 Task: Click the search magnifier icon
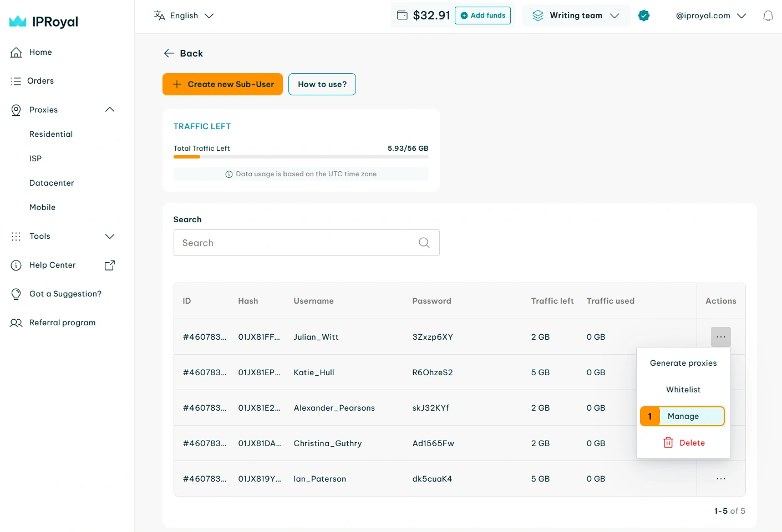(424, 243)
